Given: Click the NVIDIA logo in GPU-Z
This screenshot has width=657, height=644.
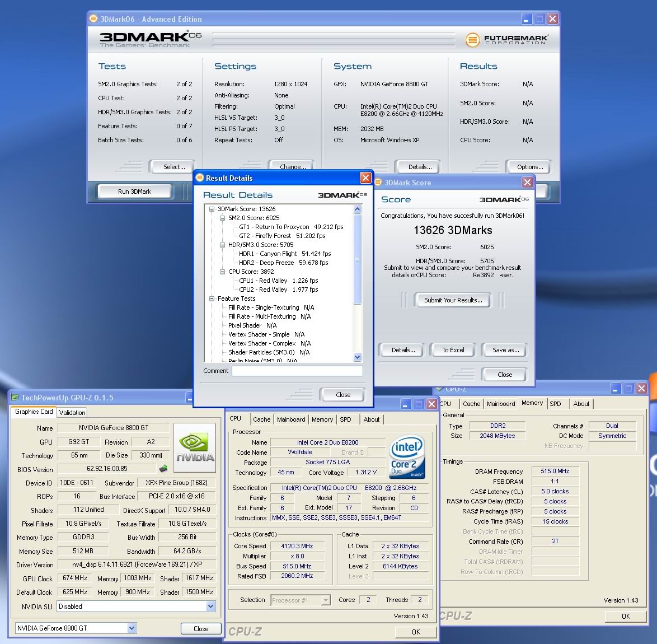Looking at the screenshot, I should pyautogui.click(x=195, y=448).
